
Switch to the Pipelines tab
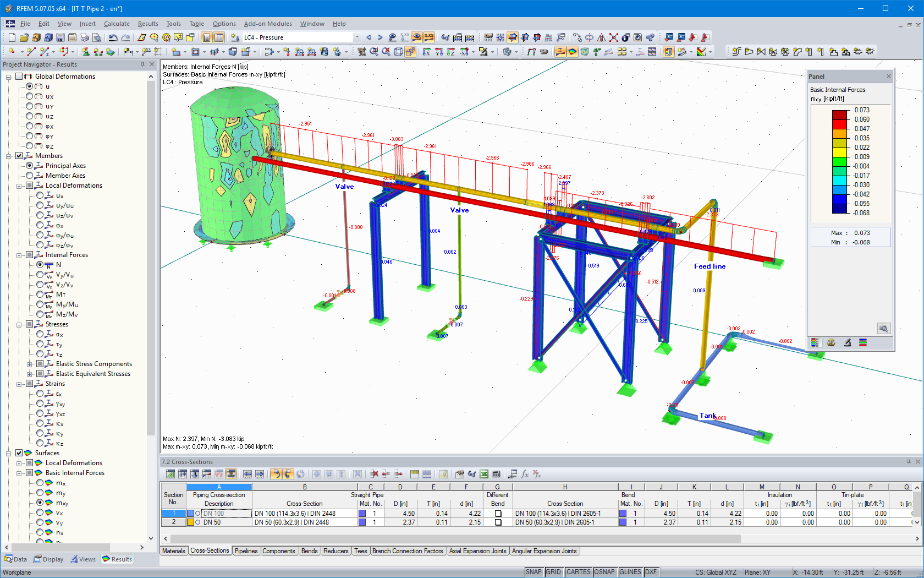pyautogui.click(x=246, y=550)
